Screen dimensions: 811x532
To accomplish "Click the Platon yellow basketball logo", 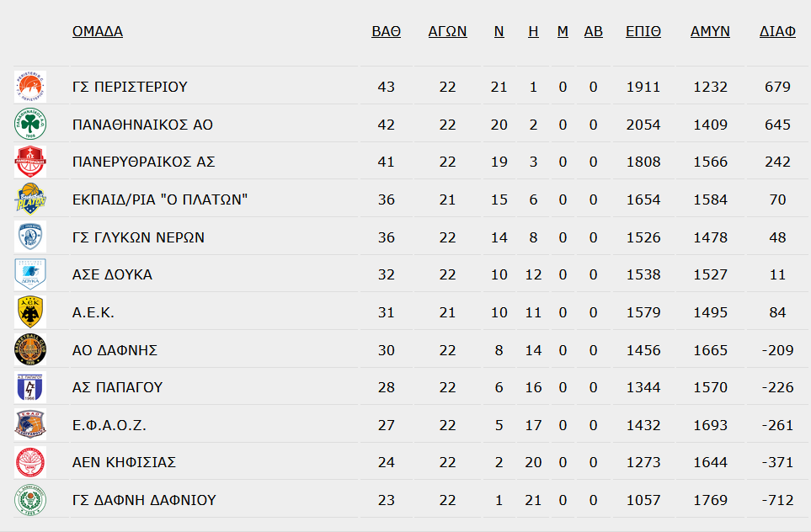I will click(x=30, y=199).
